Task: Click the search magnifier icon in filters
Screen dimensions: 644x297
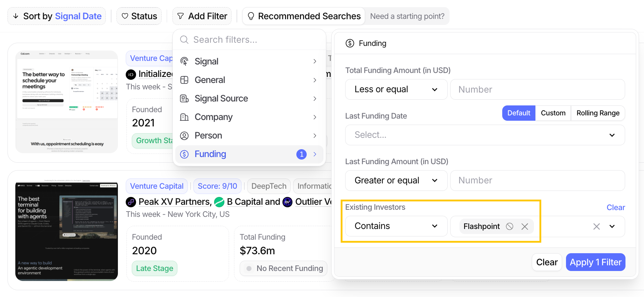Action: point(184,40)
